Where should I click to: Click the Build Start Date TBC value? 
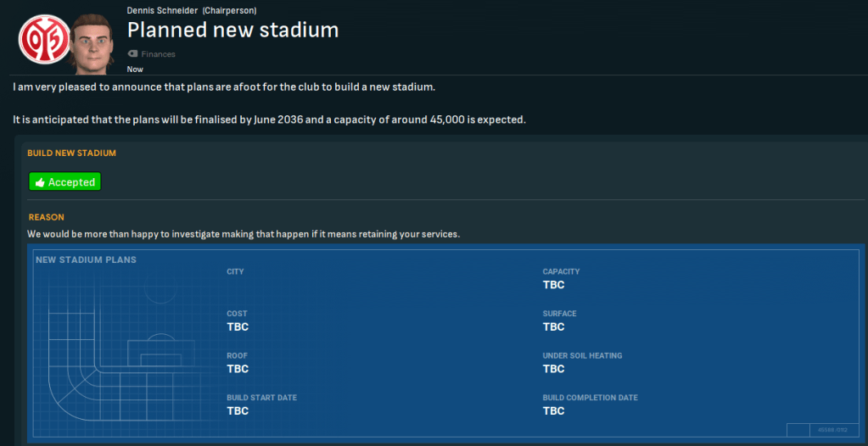[238, 410]
